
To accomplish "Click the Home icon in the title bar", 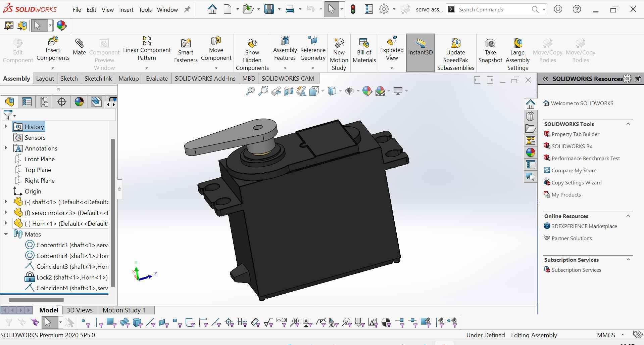I will pyautogui.click(x=212, y=9).
